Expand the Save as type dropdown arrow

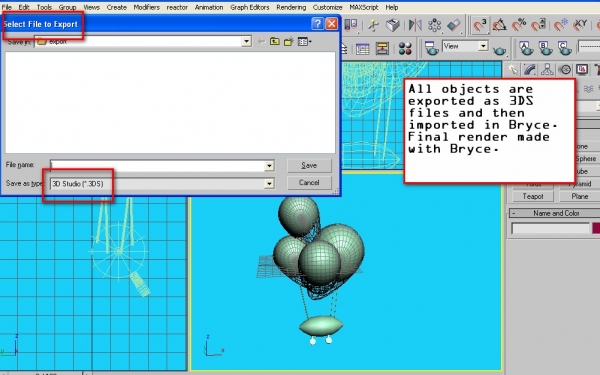pyautogui.click(x=269, y=184)
